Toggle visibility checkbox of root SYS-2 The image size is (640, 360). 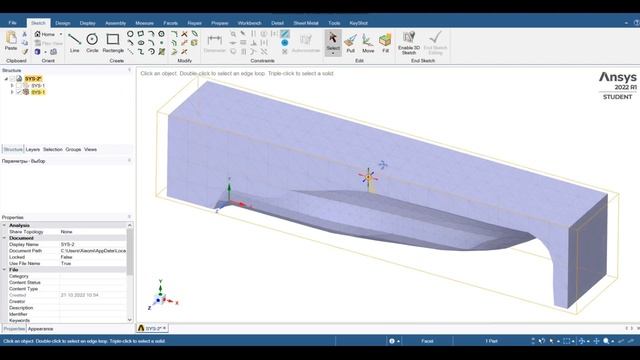tap(12, 79)
